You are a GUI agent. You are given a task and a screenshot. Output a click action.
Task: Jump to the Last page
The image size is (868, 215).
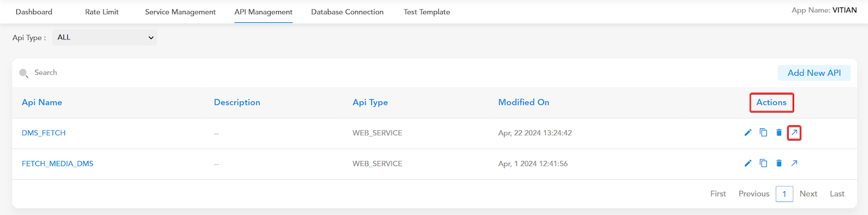pos(837,194)
